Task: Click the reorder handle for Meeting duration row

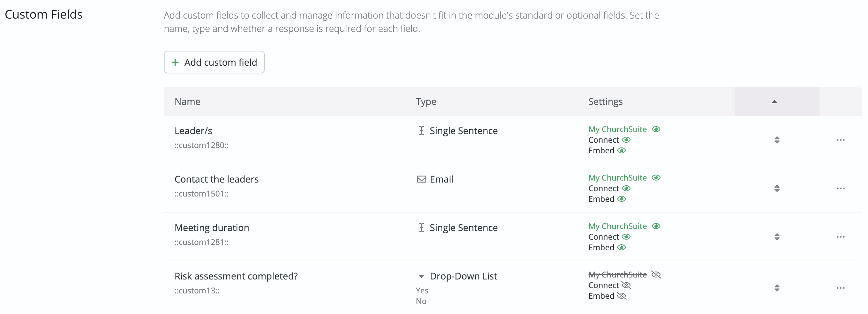Action: click(777, 237)
